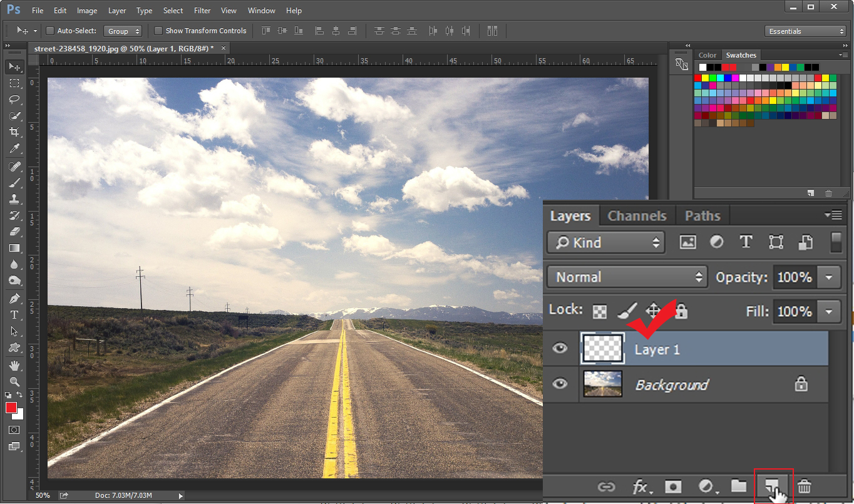
Task: Select the Spot Healing Brush tool
Action: click(14, 167)
